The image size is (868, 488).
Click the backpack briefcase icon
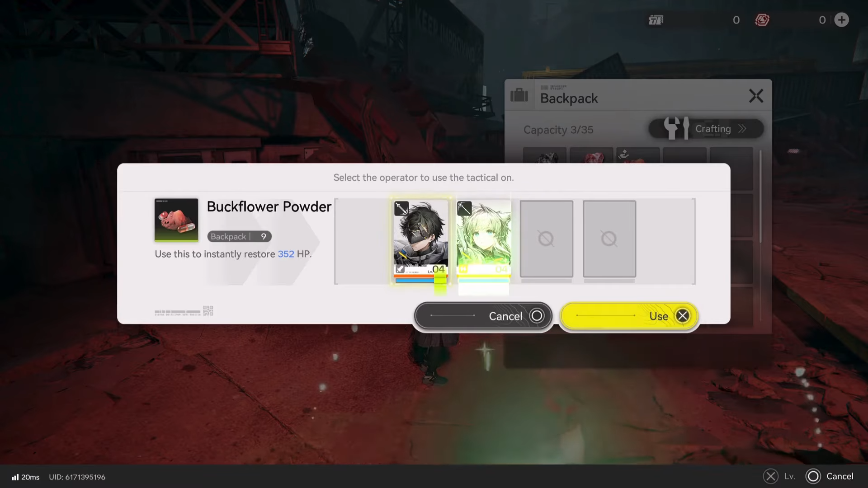pos(519,95)
